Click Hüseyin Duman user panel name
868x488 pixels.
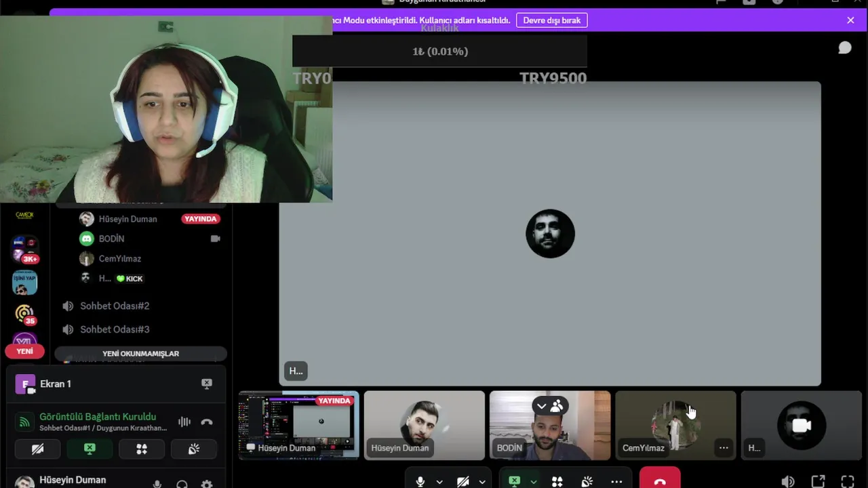(73, 480)
